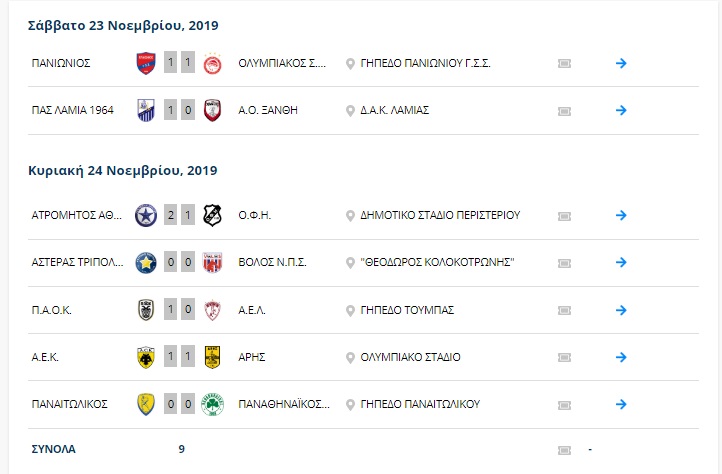The height and width of the screenshot is (474, 722).
Task: Click the ΑΕΚ club crest
Action: pyautogui.click(x=146, y=357)
